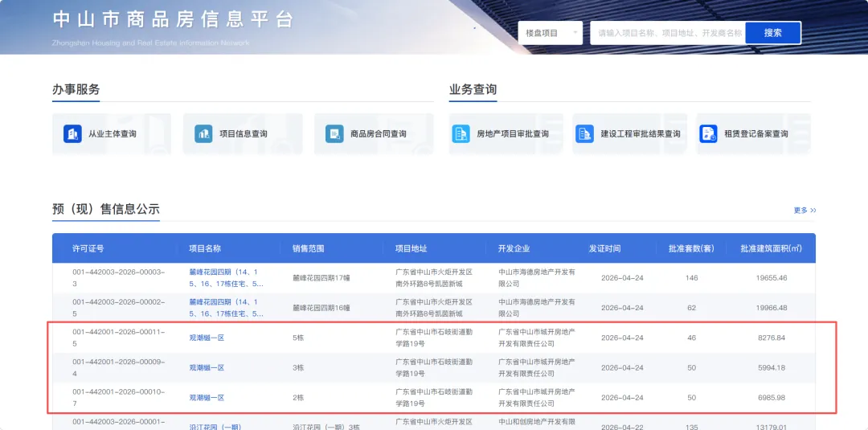The image size is (868, 430).
Task: Open 麓峰花园四期 project link for 16幢
Action: [x=226, y=308]
